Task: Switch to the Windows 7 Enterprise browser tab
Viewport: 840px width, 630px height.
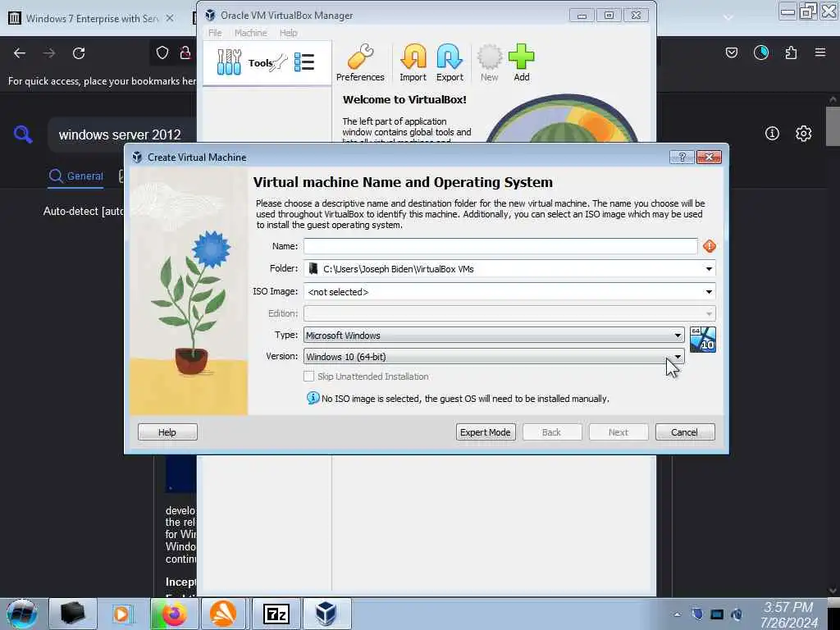Action: (x=91, y=18)
